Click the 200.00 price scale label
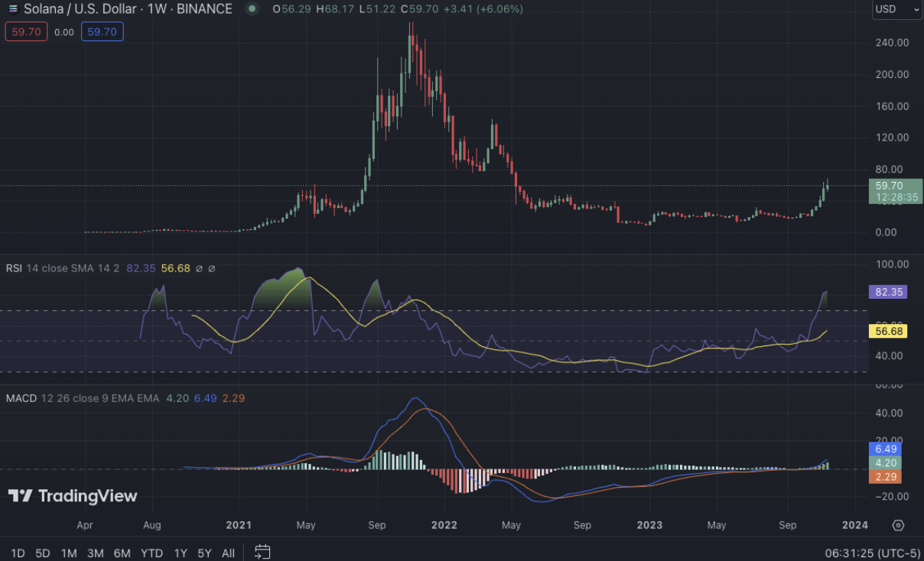The width and height of the screenshot is (924, 561). click(890, 74)
